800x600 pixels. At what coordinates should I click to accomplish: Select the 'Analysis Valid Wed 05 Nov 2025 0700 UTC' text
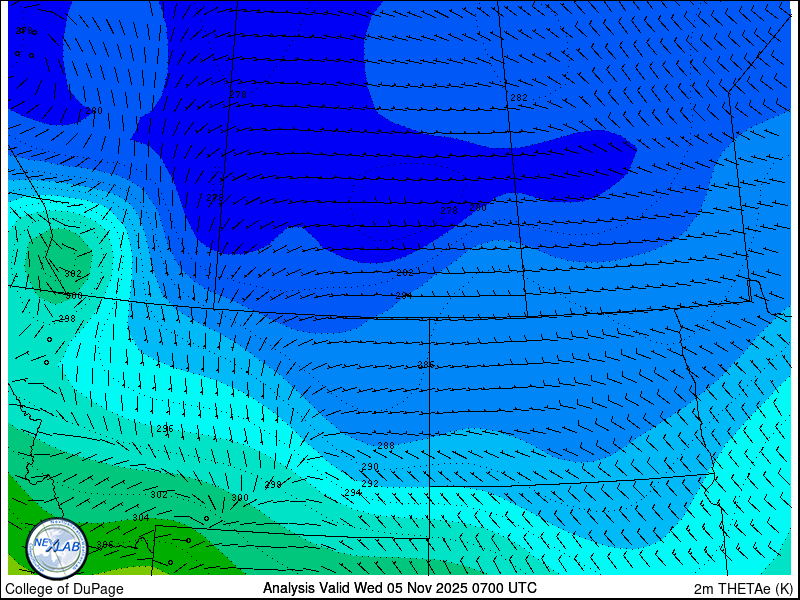(399, 588)
